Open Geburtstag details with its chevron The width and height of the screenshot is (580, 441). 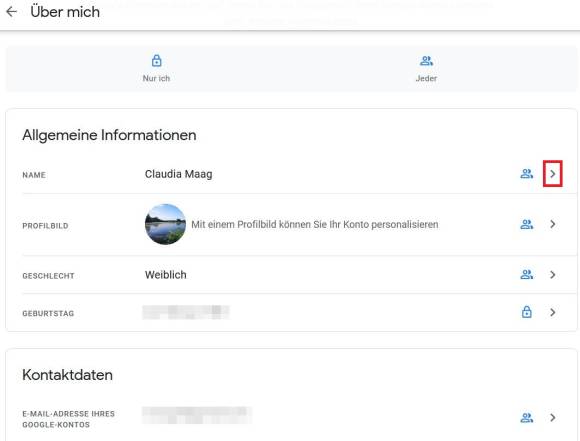pyautogui.click(x=553, y=312)
